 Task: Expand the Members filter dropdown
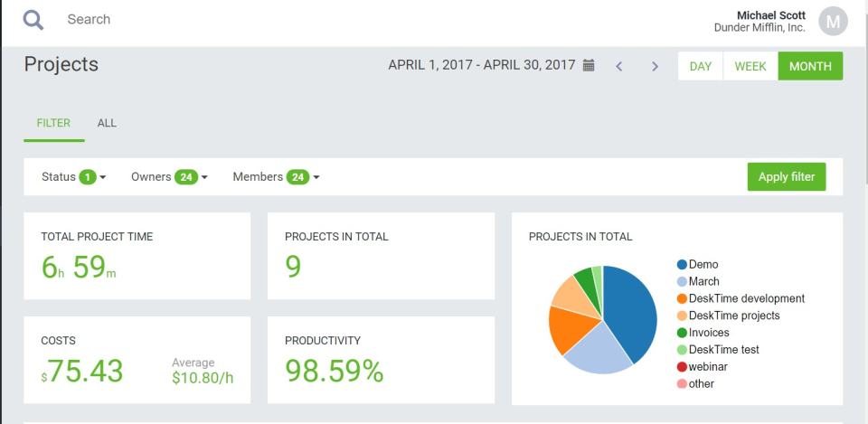pos(276,177)
